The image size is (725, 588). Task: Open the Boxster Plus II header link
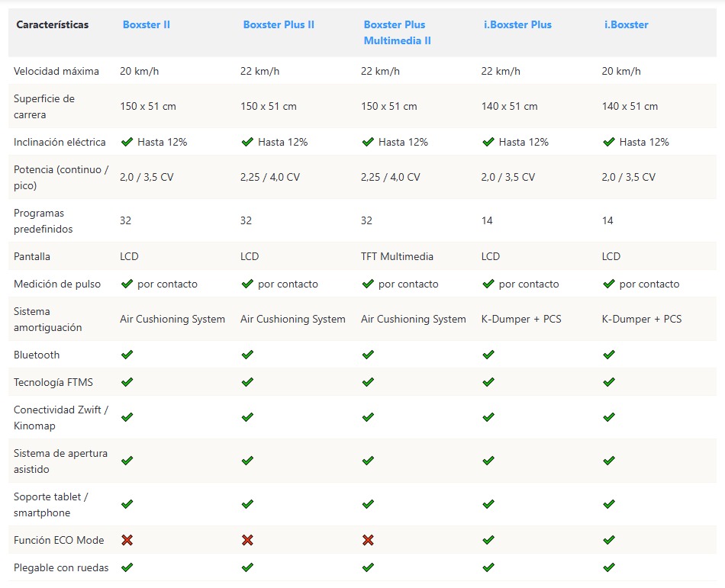[x=279, y=24]
